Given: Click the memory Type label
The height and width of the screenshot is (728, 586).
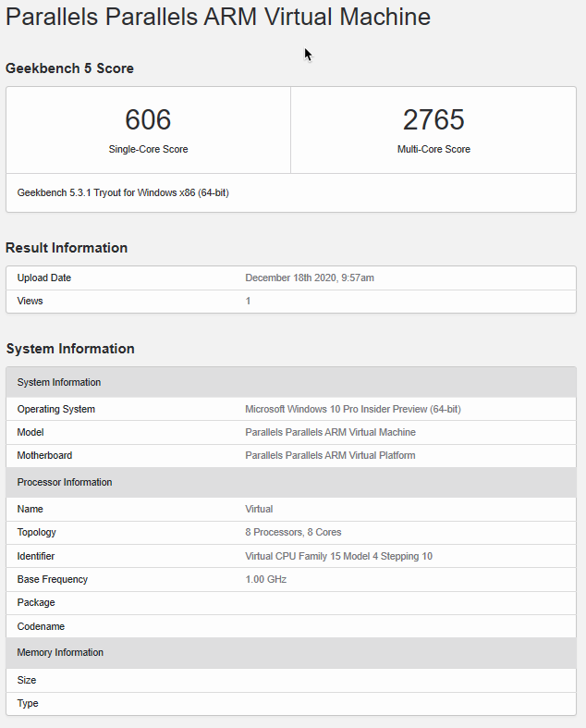Looking at the screenshot, I should tap(28, 703).
